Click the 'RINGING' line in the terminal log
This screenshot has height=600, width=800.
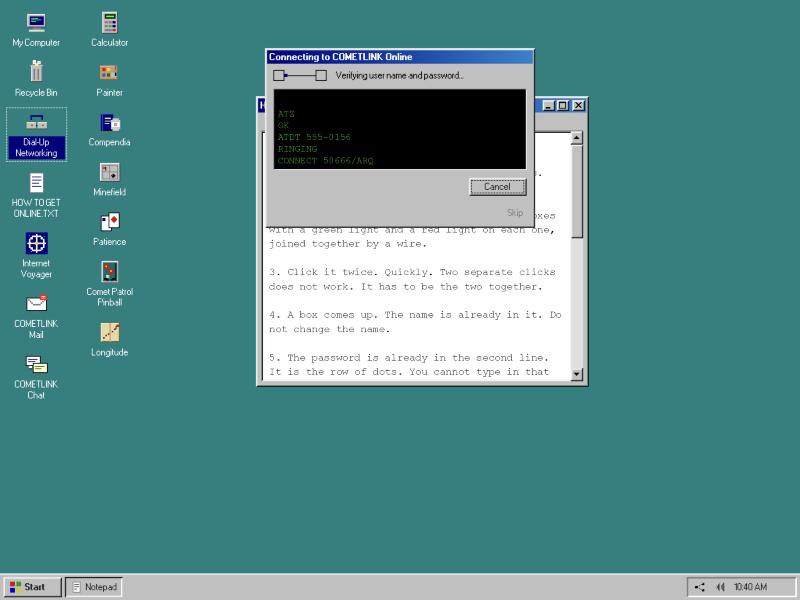click(297, 149)
